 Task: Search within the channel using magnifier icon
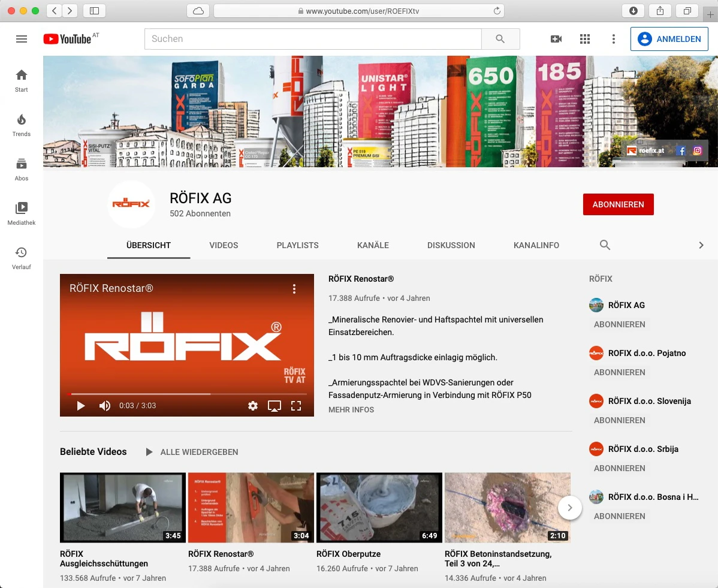[605, 245]
